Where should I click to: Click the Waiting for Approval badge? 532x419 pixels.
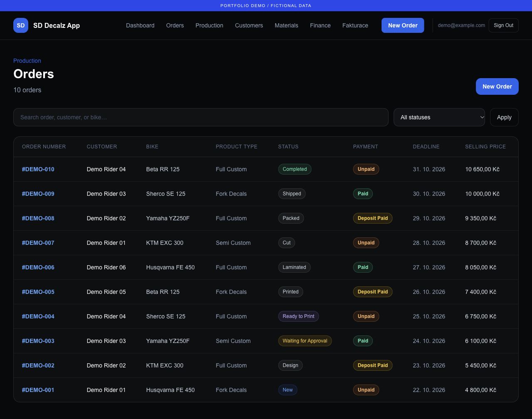(x=305, y=341)
